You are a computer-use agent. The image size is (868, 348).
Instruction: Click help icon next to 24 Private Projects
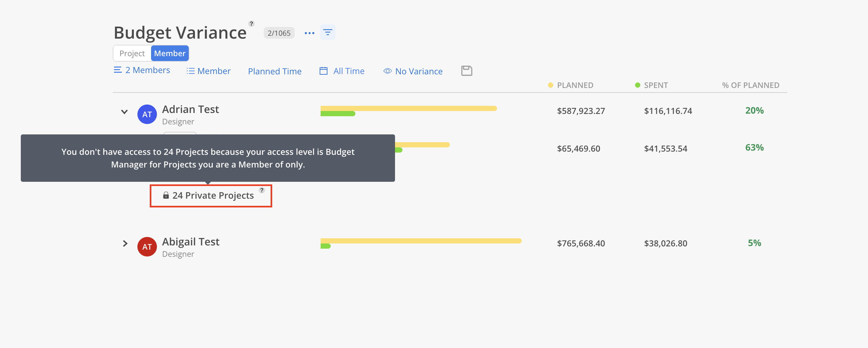tap(262, 190)
